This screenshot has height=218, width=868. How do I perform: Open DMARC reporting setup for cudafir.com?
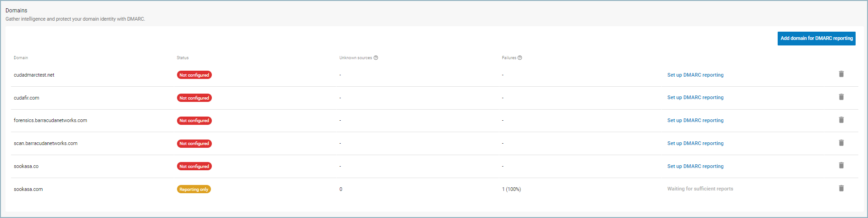click(x=695, y=97)
